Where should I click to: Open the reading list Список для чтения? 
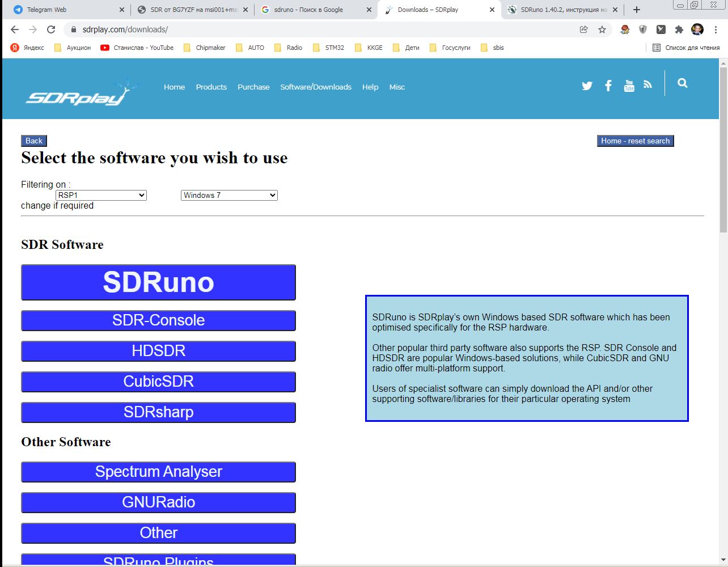tap(686, 48)
